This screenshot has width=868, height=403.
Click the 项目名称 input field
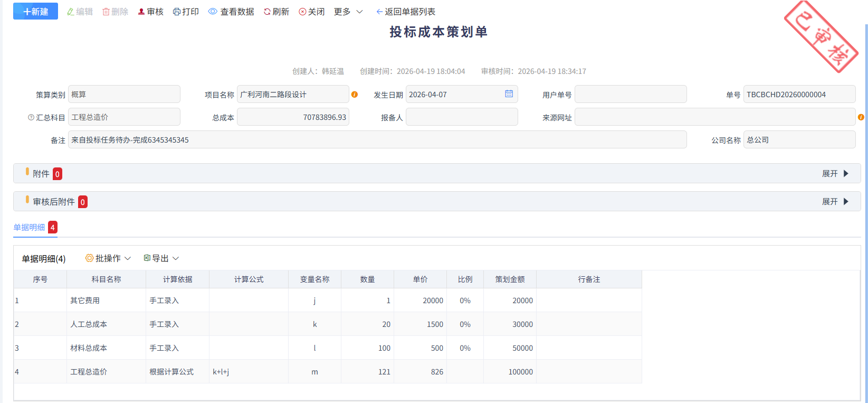click(293, 94)
